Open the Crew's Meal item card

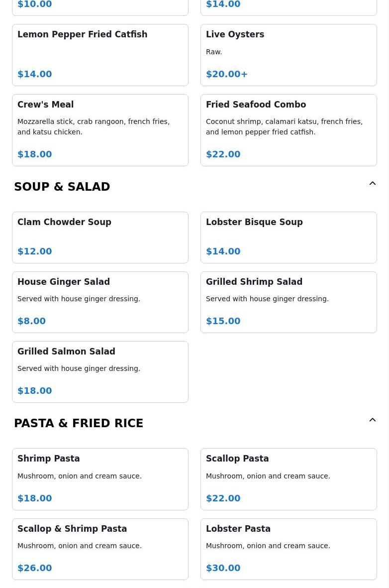pos(100,130)
